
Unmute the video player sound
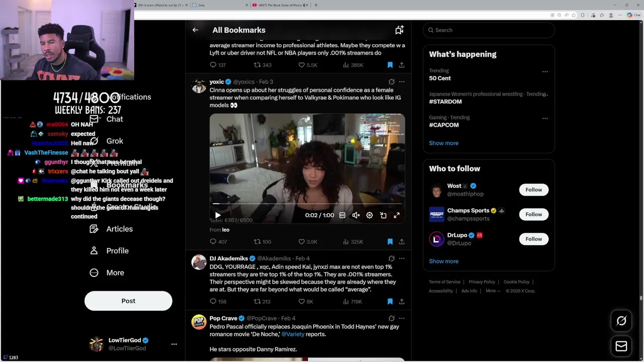coord(356,215)
